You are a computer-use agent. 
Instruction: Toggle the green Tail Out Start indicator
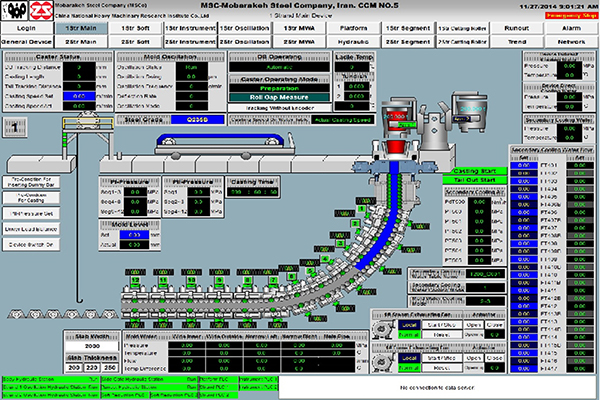pyautogui.click(x=474, y=180)
